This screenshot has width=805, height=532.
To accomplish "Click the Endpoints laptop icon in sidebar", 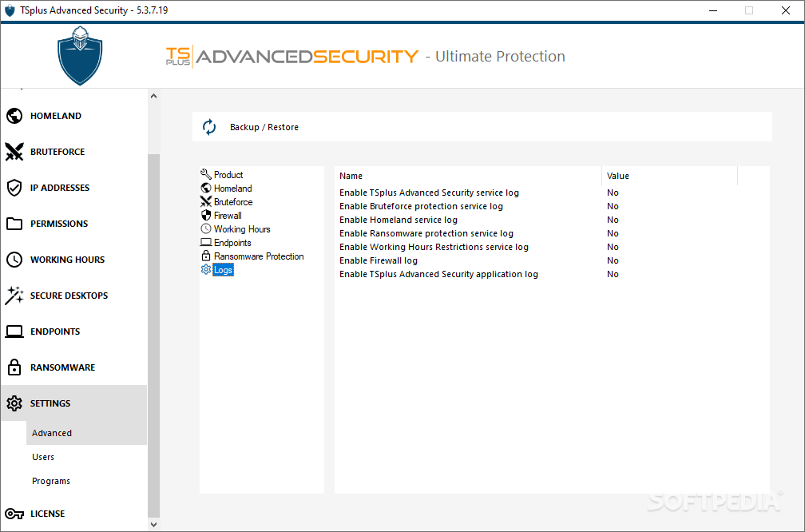I will (14, 332).
